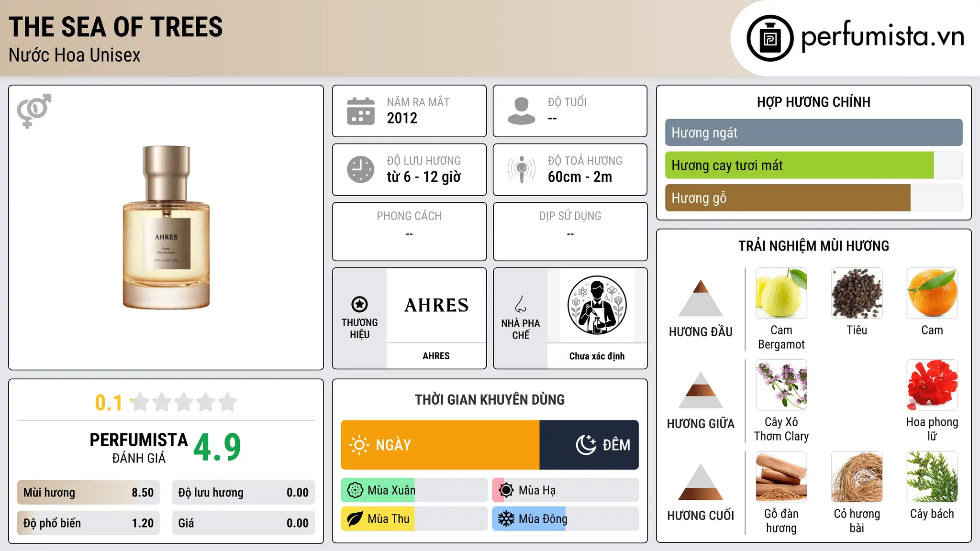Viewport: 980px width, 551px height.
Task: Click the clock icon beside ĐỘ LƯU HƯƠNG
Action: pyautogui.click(x=361, y=169)
